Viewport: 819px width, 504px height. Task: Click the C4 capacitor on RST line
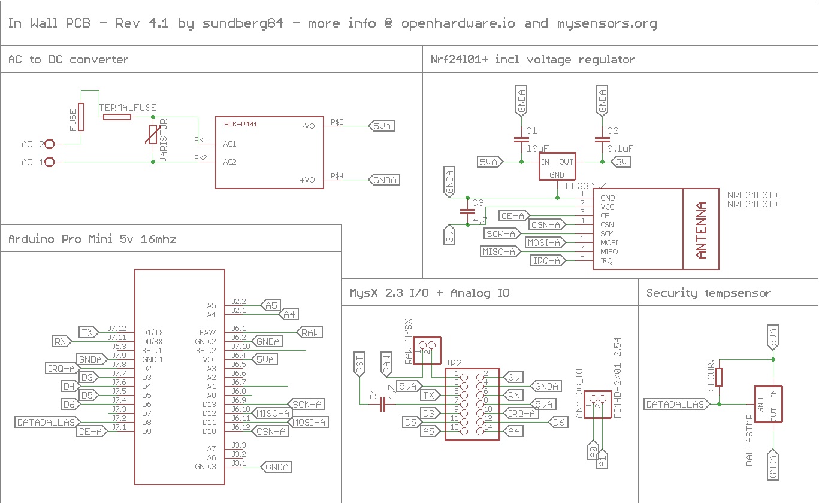click(382, 405)
